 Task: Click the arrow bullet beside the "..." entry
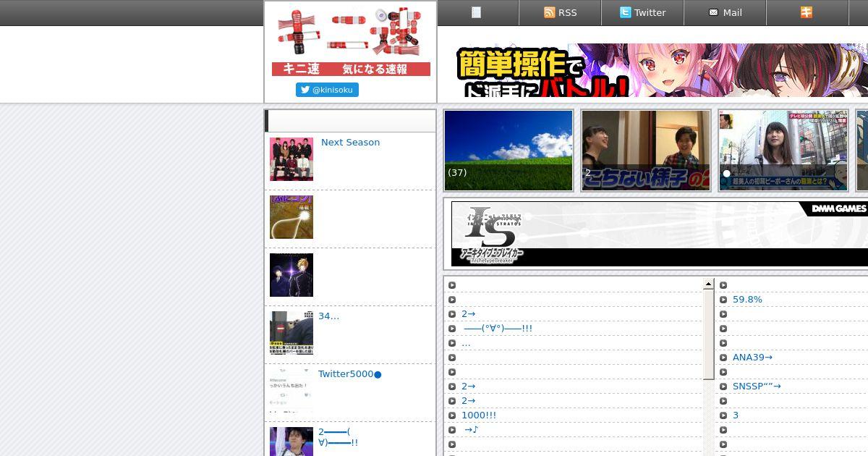(x=452, y=343)
